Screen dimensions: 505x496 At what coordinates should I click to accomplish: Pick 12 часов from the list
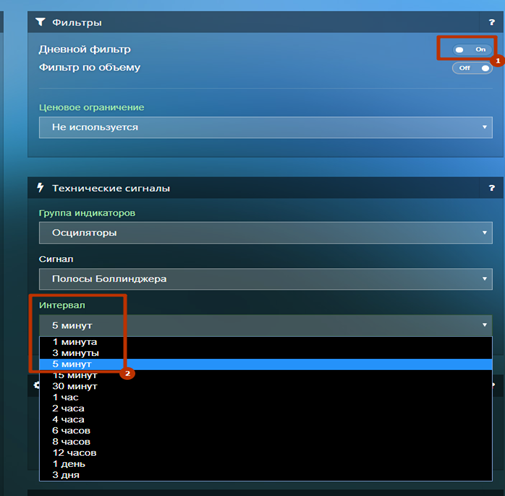[x=266, y=453]
